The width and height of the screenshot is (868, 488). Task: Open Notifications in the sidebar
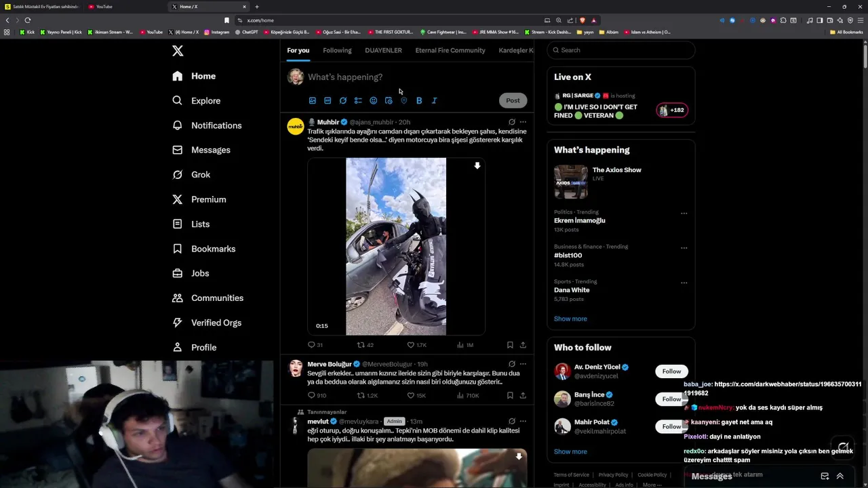click(207, 125)
